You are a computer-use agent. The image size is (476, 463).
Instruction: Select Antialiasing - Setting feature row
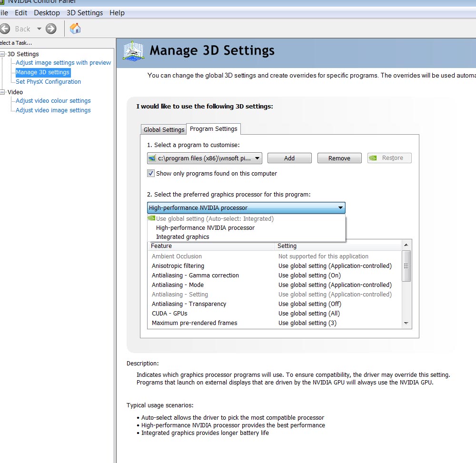[x=275, y=294]
